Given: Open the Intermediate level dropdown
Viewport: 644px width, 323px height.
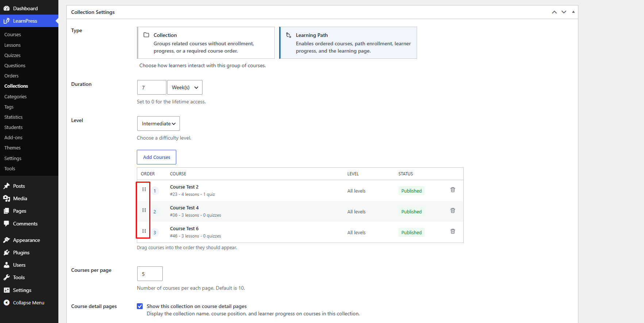Looking at the screenshot, I should coord(158,123).
